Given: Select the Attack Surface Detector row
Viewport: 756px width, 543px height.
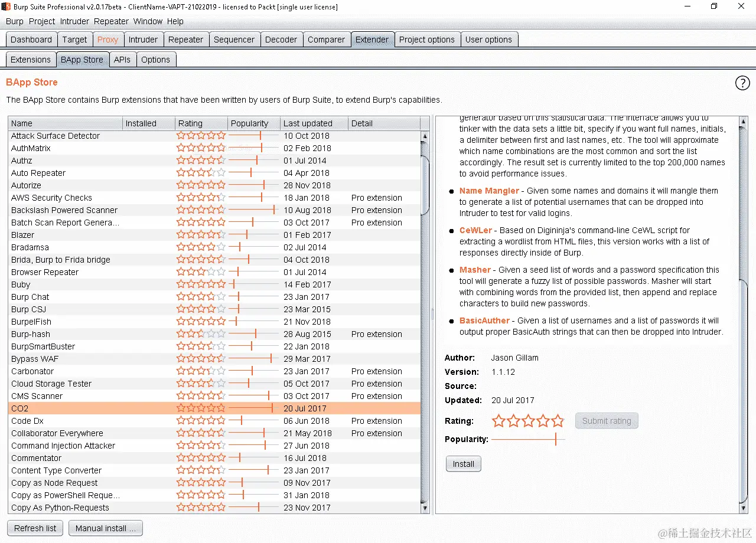Looking at the screenshot, I should [x=214, y=136].
